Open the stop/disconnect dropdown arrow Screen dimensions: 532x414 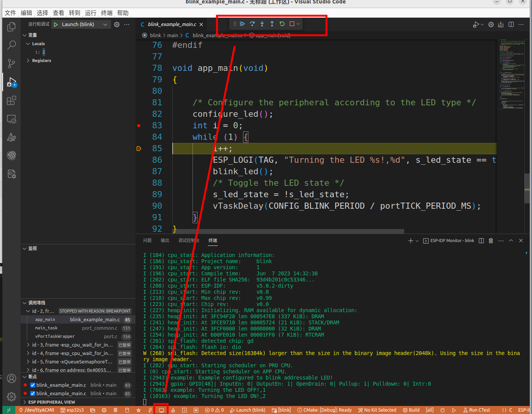click(x=298, y=24)
